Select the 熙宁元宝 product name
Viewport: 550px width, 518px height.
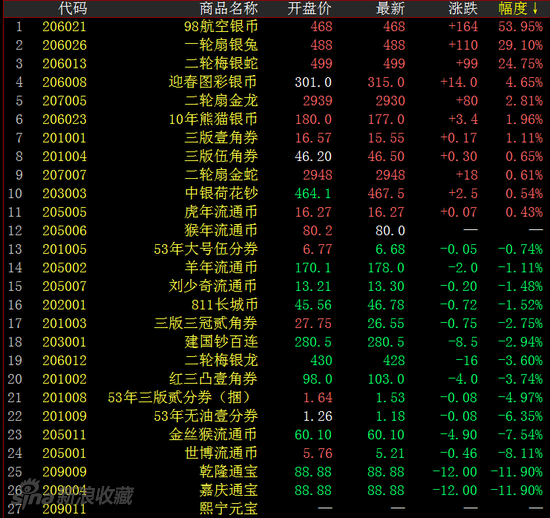(x=229, y=509)
